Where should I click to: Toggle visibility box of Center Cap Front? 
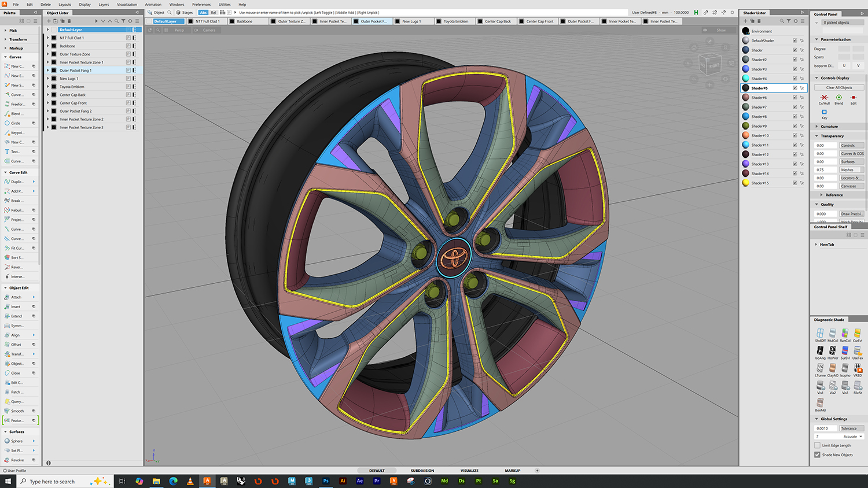(54, 103)
